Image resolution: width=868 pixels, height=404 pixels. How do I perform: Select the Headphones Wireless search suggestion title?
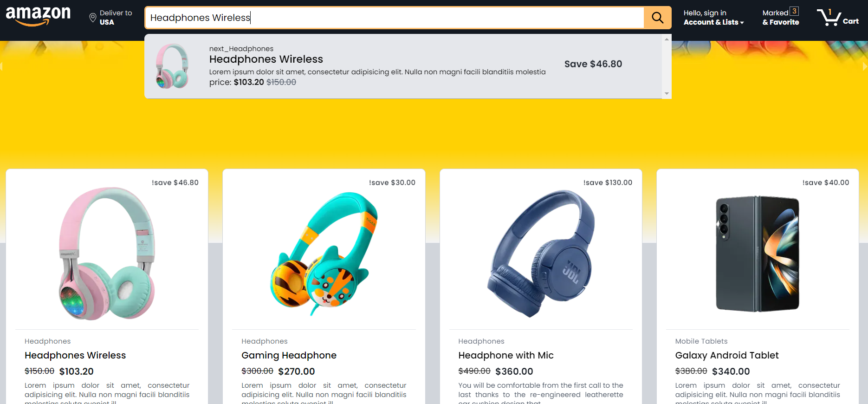pos(266,59)
